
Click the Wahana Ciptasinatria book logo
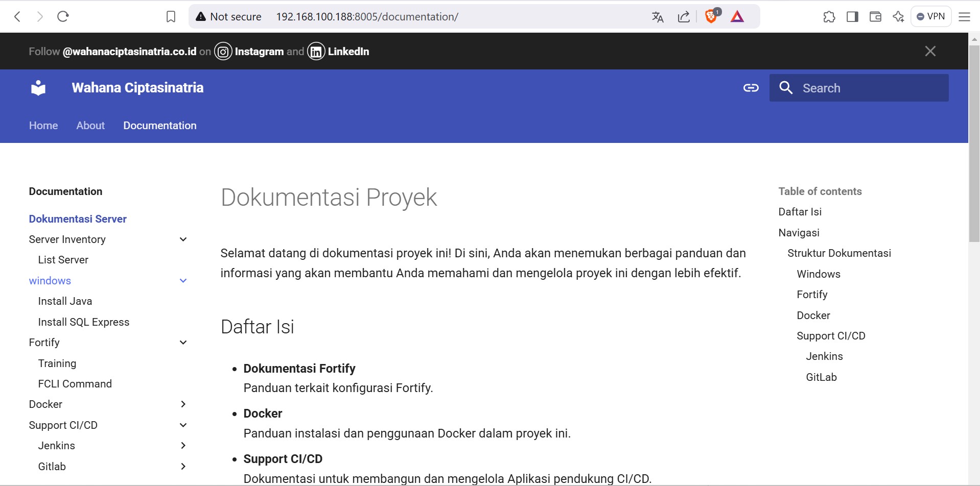click(x=38, y=88)
